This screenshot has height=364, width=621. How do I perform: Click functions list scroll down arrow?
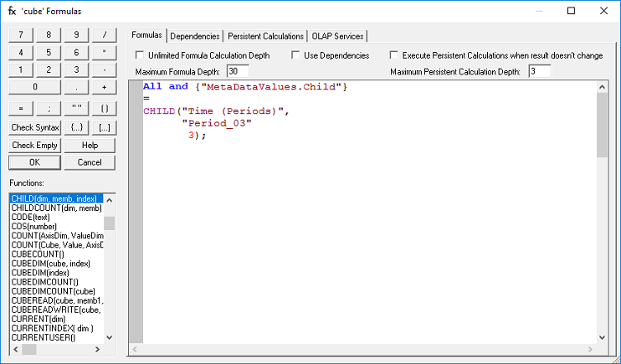pyautogui.click(x=110, y=338)
